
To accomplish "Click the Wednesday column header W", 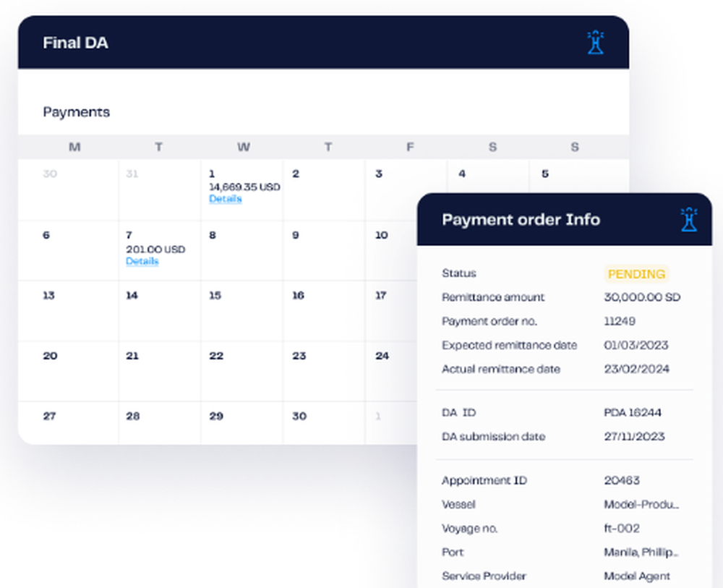I will 244,147.
